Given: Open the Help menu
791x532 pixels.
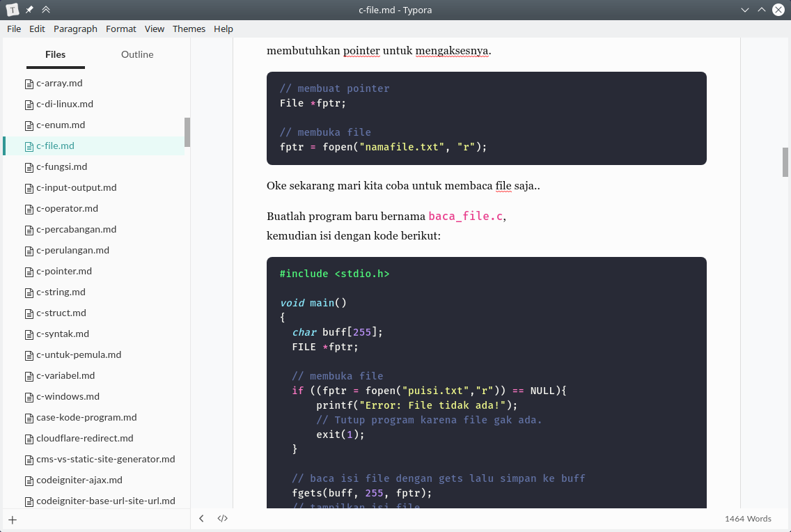Looking at the screenshot, I should click(x=224, y=29).
